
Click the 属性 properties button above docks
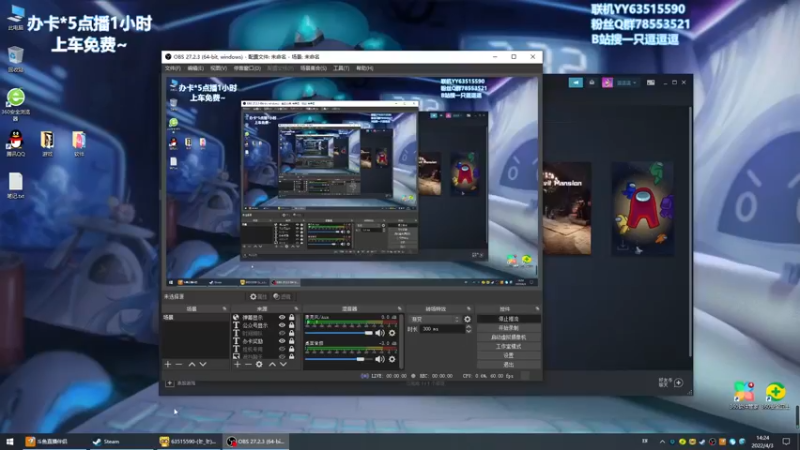[258, 296]
